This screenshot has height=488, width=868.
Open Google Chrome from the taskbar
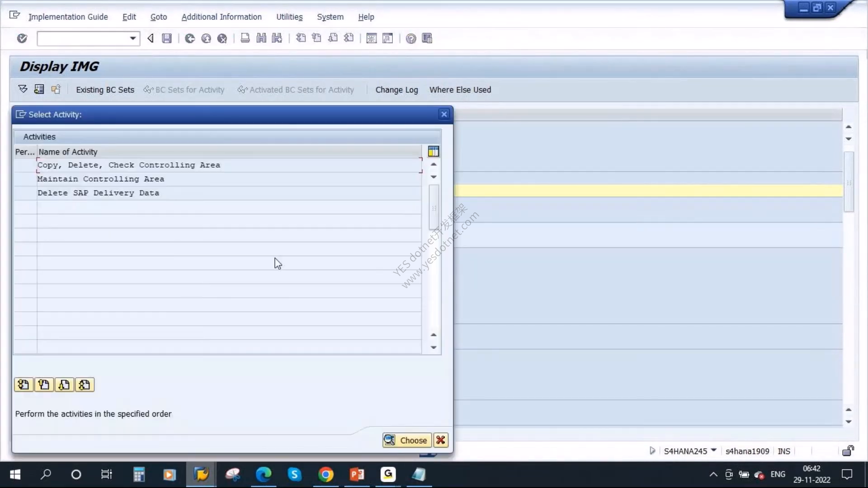coord(325,474)
